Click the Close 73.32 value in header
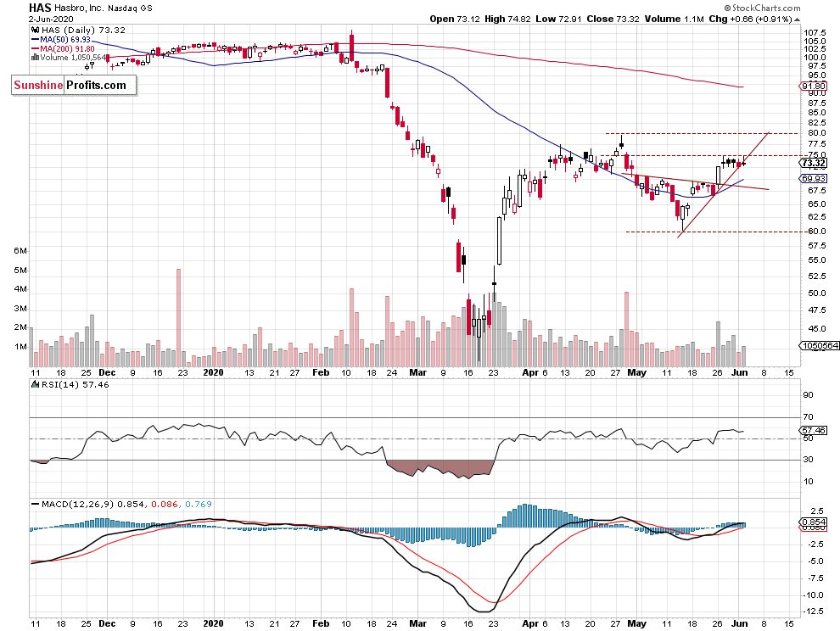840x631 pixels. (613, 19)
